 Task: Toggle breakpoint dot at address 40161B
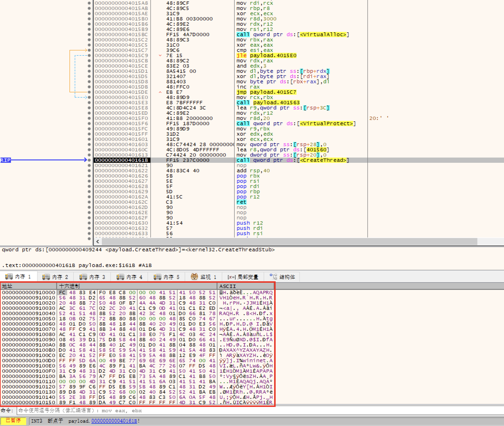pyautogui.click(x=89, y=160)
